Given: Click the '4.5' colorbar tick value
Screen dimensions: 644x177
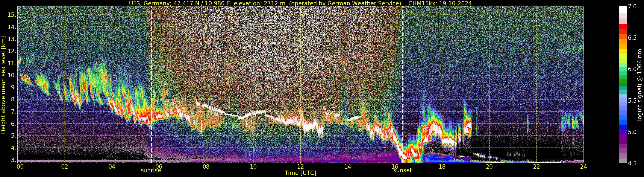Looking at the screenshot, I should (632, 163).
